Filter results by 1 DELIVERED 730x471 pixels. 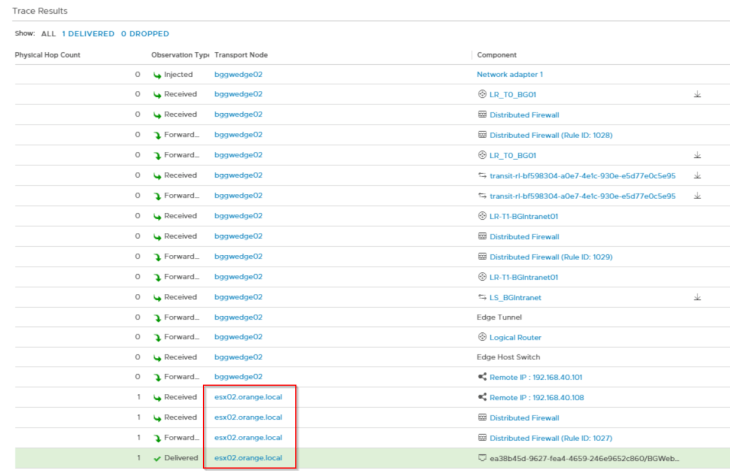pos(87,34)
